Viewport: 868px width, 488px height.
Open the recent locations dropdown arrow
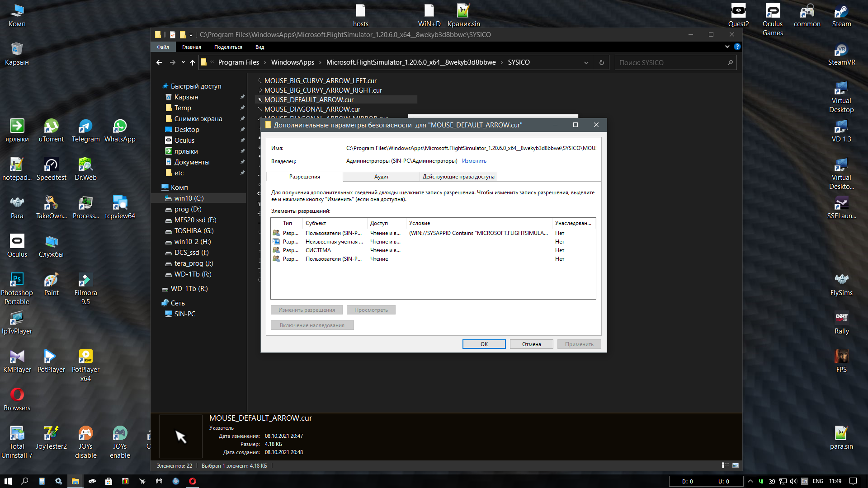pyautogui.click(x=183, y=62)
